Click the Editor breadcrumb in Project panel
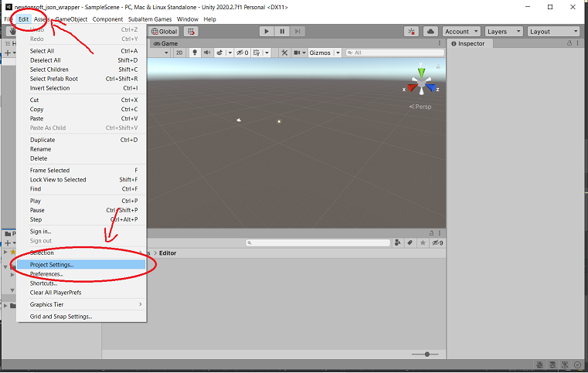The width and height of the screenshot is (588, 373). tap(168, 253)
